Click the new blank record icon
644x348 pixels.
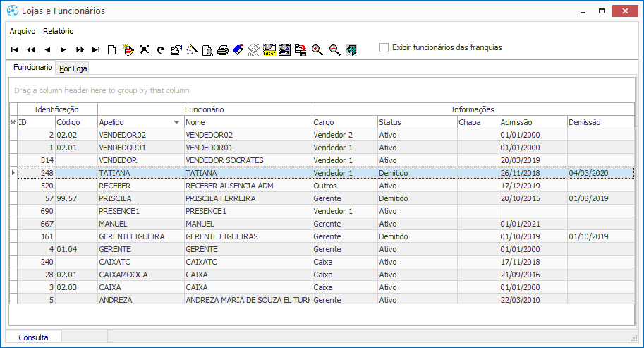[x=111, y=50]
